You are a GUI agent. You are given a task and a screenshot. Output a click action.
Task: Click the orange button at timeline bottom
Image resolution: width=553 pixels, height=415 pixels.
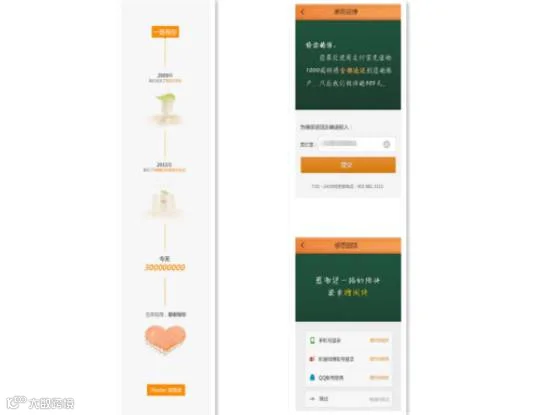pos(166,390)
